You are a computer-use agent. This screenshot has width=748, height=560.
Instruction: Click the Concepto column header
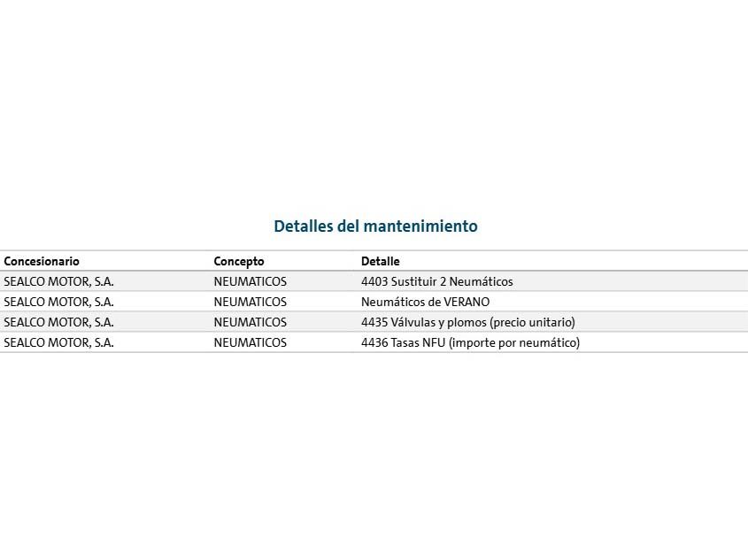click(239, 262)
